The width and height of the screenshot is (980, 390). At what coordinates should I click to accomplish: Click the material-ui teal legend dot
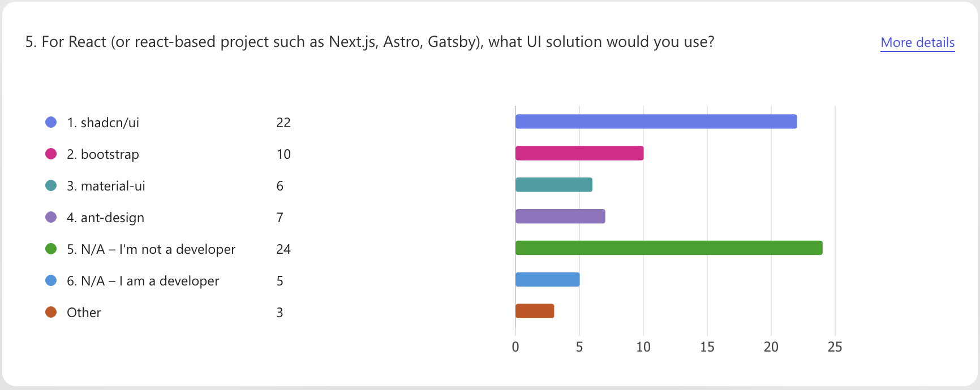(51, 185)
